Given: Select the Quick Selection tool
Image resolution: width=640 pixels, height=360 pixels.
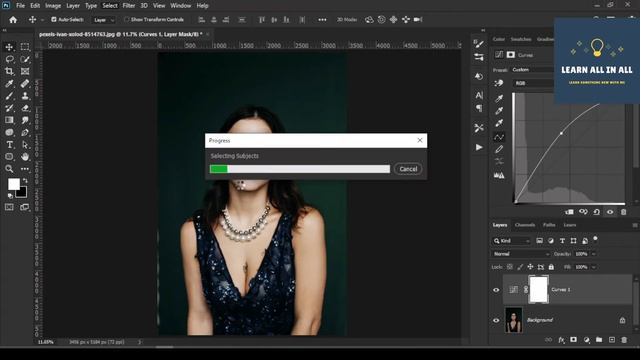Looking at the screenshot, I should tap(25, 59).
